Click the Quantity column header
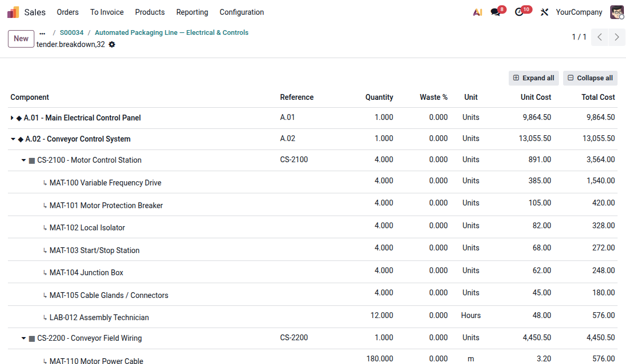 point(379,97)
